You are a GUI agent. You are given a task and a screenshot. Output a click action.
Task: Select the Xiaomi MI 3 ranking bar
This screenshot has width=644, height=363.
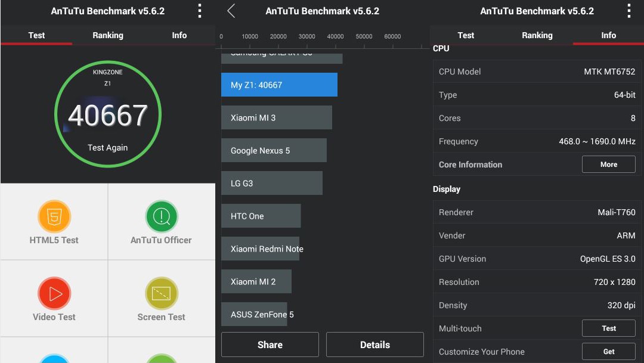(277, 117)
